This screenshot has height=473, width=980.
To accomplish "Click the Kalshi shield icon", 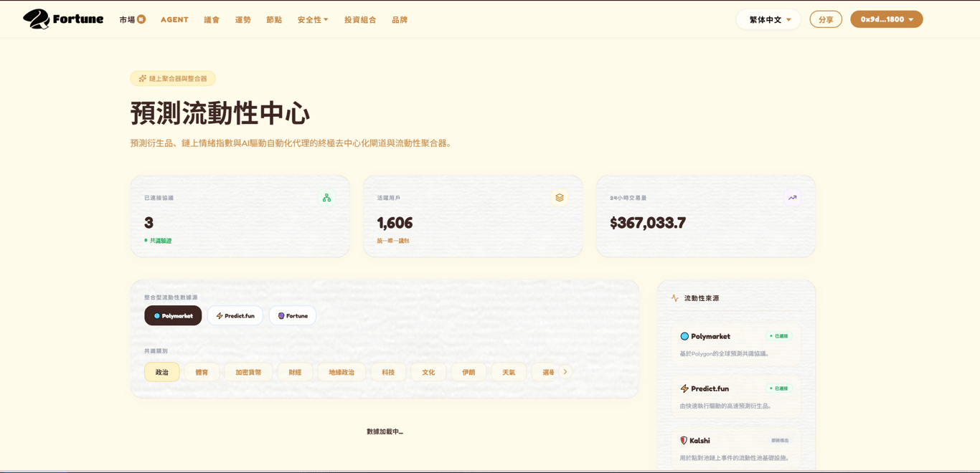I will [x=684, y=441].
